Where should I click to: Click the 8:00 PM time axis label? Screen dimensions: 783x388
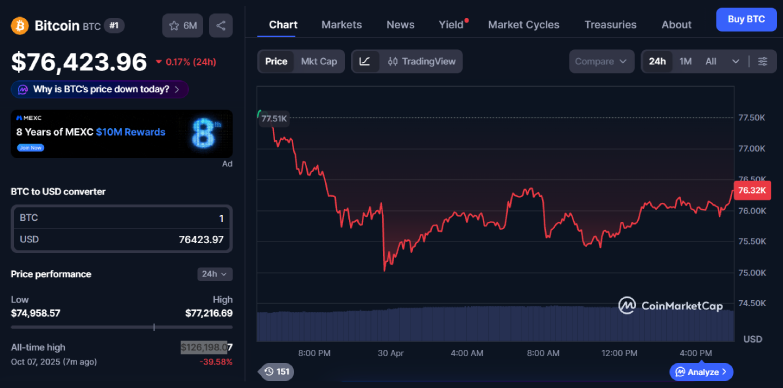[x=314, y=353]
